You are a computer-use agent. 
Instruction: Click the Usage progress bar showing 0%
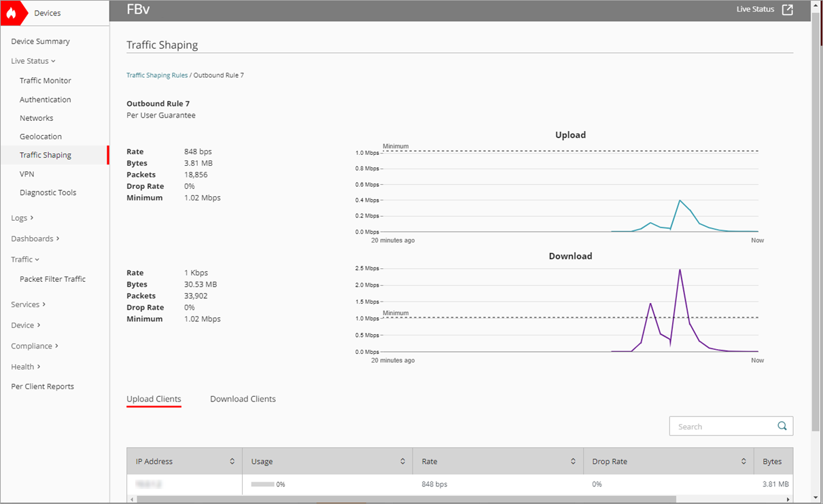pyautogui.click(x=264, y=484)
